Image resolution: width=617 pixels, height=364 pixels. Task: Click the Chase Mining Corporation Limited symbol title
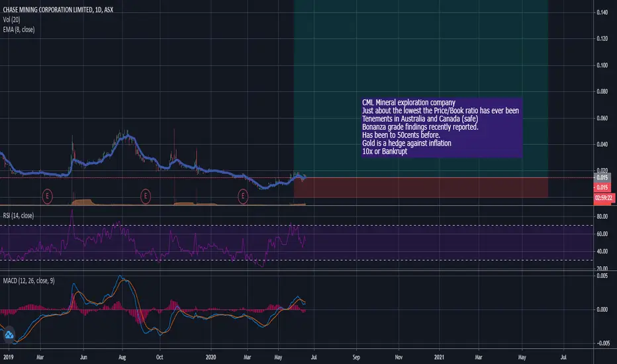pos(58,9)
